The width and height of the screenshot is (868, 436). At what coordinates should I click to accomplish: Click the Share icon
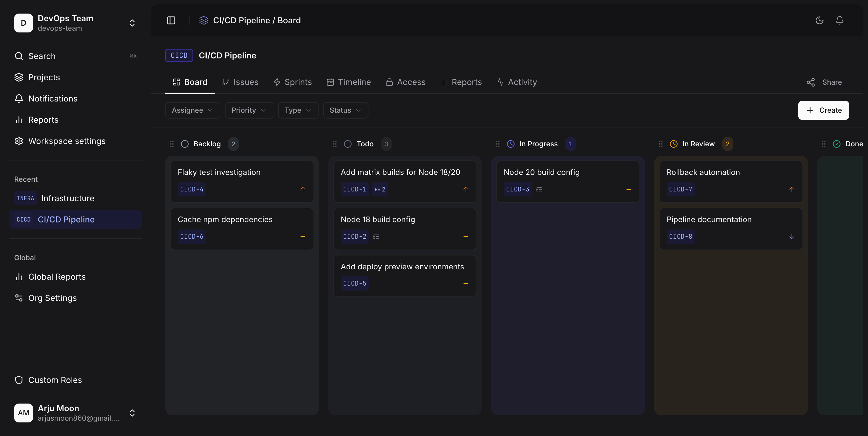(810, 82)
